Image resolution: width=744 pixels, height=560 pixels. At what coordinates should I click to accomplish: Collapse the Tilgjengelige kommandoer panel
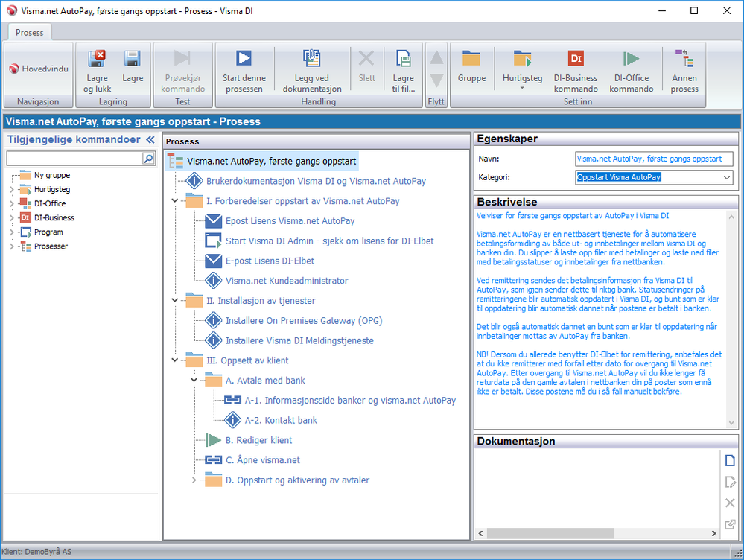(150, 139)
